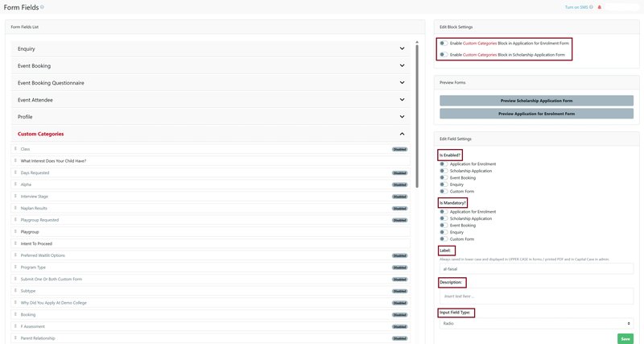Screen dimensions: 644x344
Task: Click the Enquiry section heading text
Action: coord(27,49)
